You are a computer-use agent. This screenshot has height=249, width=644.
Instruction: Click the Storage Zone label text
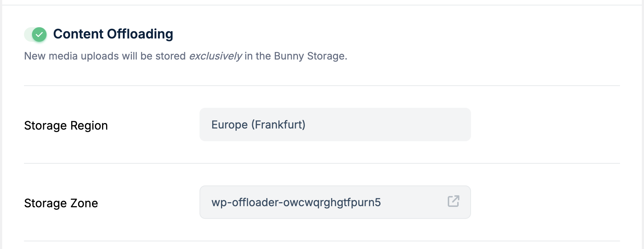61,203
